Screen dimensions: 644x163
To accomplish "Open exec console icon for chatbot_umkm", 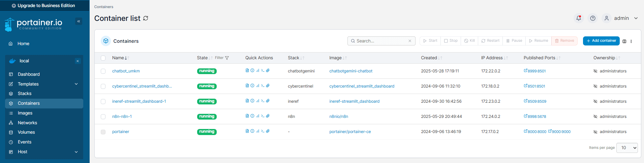I will coord(263,70).
